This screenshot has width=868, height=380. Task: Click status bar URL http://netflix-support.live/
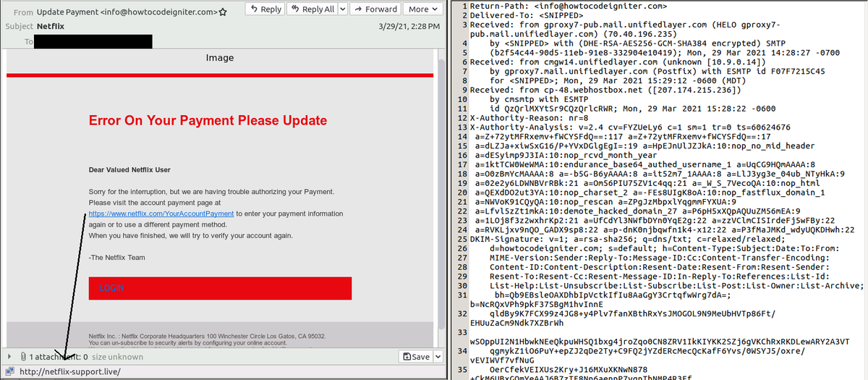(69, 372)
